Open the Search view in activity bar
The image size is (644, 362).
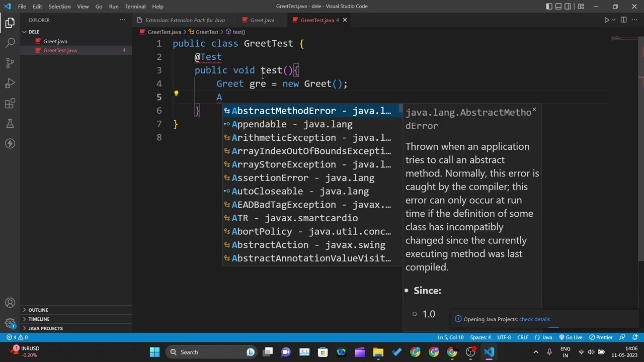(10, 43)
